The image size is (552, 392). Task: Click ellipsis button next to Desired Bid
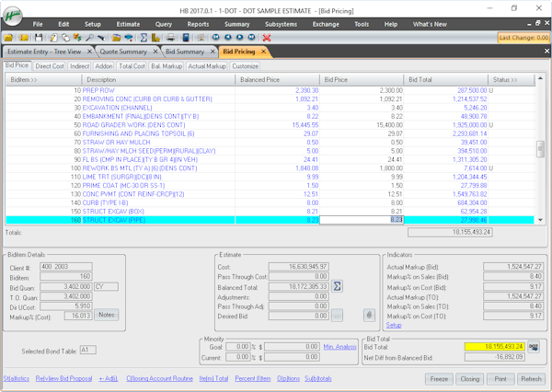click(338, 315)
